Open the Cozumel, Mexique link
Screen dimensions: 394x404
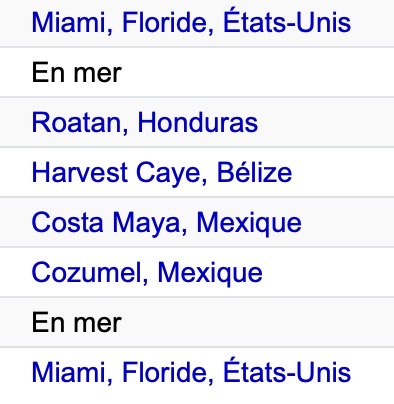[147, 273]
